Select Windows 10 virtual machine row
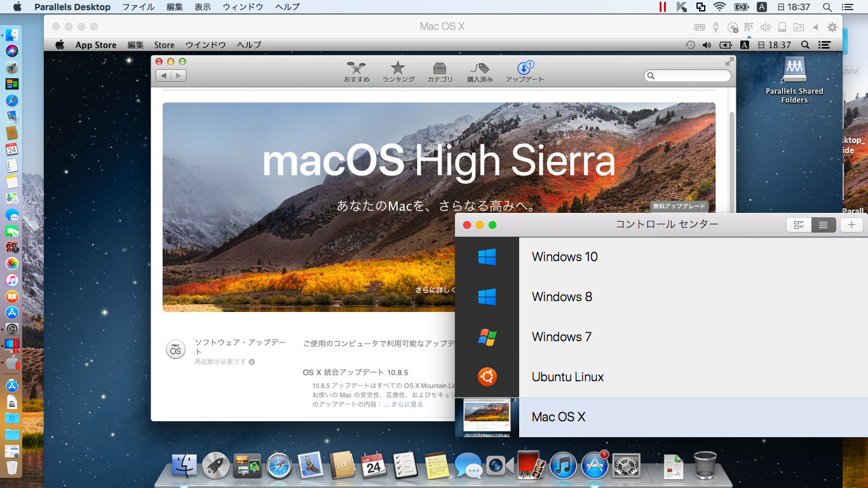 661,257
